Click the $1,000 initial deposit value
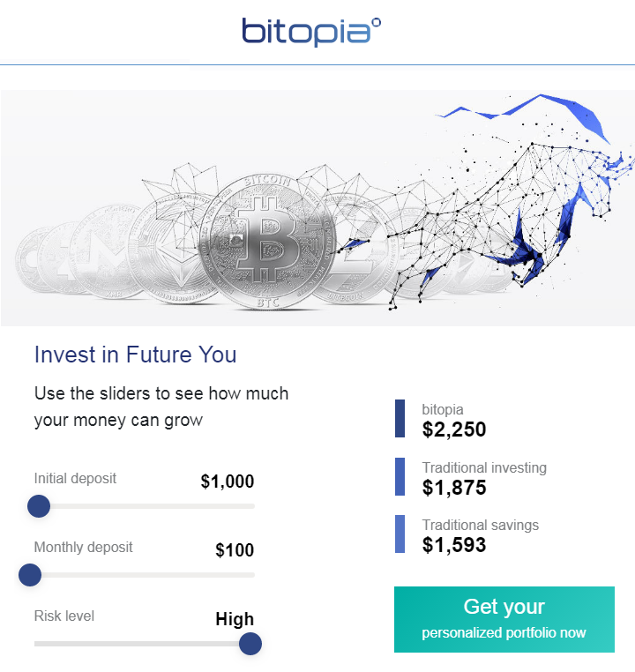 (x=228, y=482)
